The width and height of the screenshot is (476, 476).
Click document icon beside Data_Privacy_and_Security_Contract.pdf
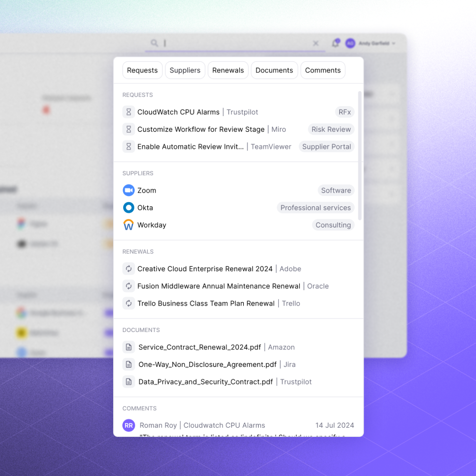(129, 382)
